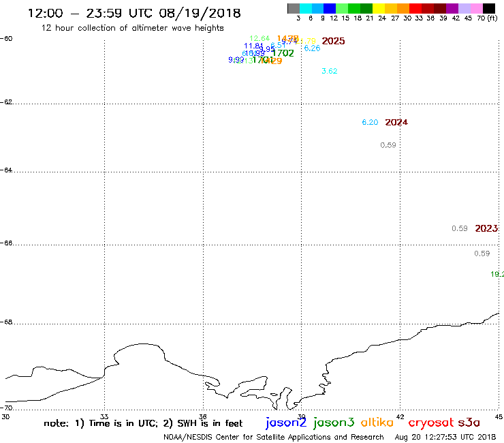This screenshot has width=504, height=443.
Task: Click the gray "0.59" beside the 2023 label
Action: (459, 228)
